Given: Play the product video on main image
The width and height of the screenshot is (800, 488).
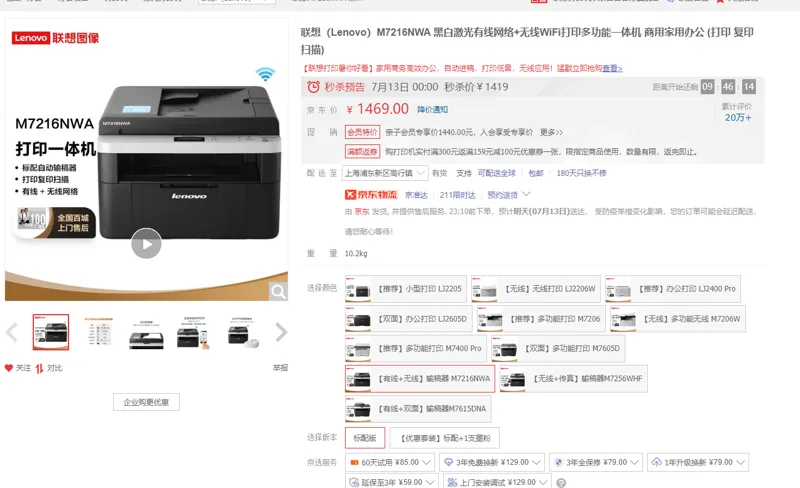Looking at the screenshot, I should 146,243.
